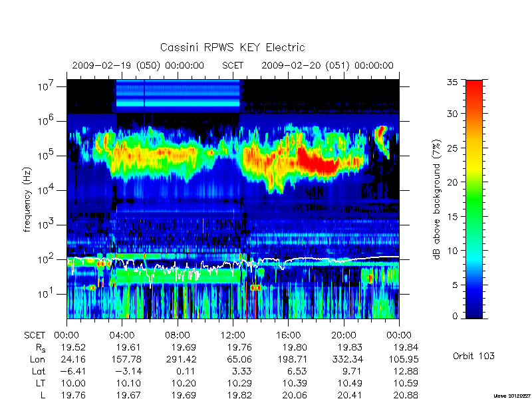532x399 pixels.
Task: Click the 04:00 time tick label
Action: pos(122,335)
